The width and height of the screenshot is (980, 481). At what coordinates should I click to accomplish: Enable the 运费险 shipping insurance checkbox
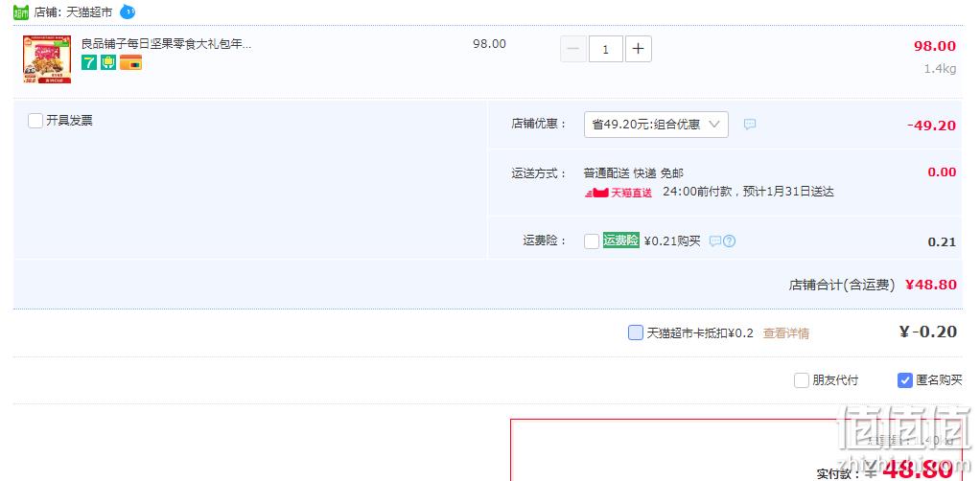pos(592,241)
